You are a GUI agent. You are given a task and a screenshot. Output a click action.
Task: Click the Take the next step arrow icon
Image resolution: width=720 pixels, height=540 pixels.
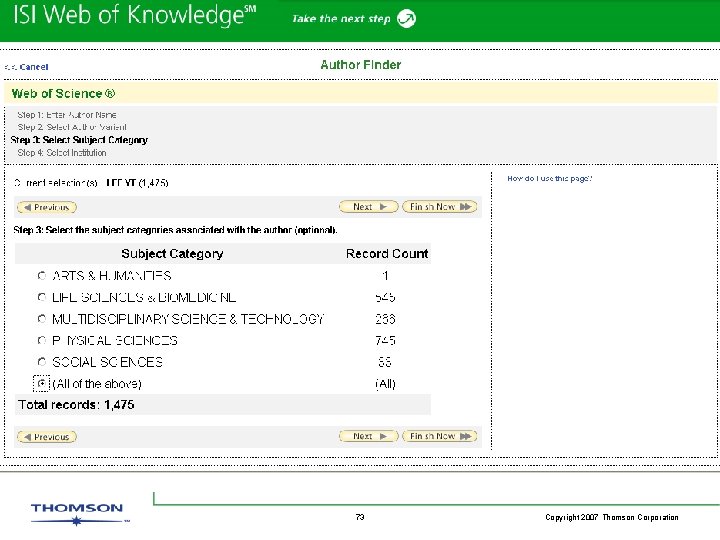[x=406, y=18]
